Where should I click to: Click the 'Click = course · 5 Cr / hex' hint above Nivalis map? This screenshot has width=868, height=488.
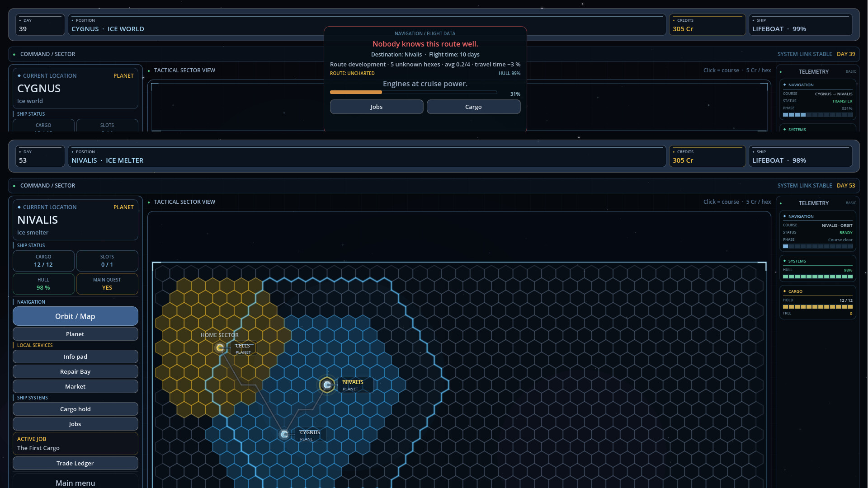(x=737, y=202)
